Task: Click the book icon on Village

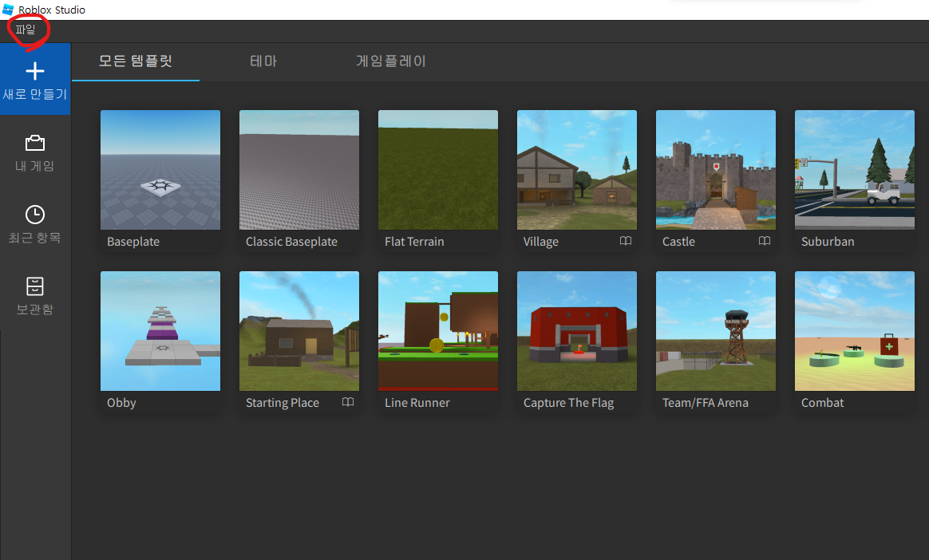Action: pyautogui.click(x=626, y=241)
